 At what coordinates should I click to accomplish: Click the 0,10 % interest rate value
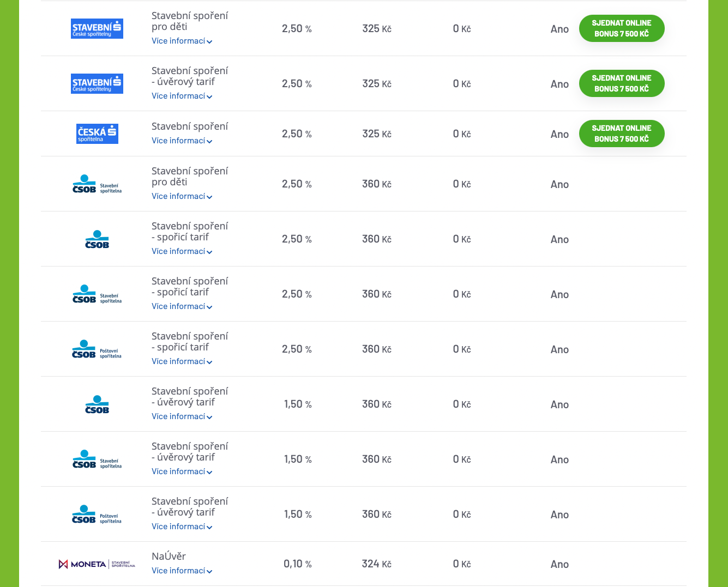click(297, 564)
